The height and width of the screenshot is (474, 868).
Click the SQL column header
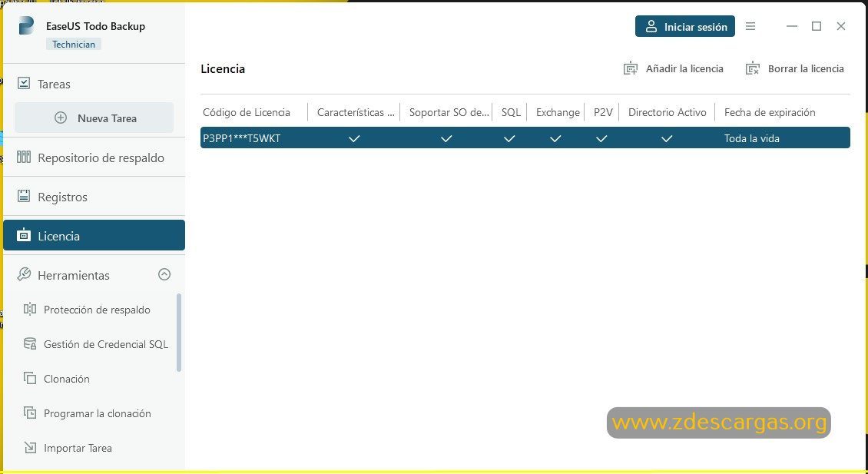point(511,112)
